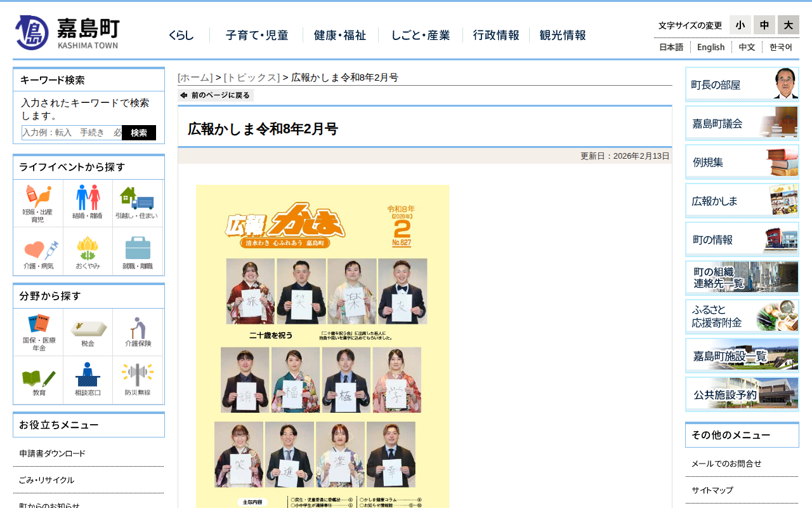
Task: Open the 町の組織 連絡先一覧 banner
Action: (x=742, y=278)
